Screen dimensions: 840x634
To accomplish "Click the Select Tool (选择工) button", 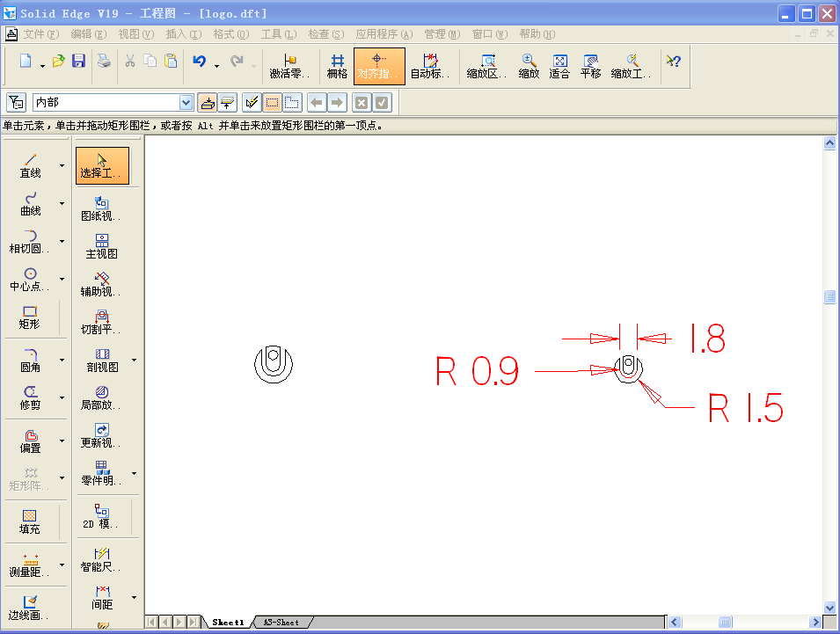I will click(102, 165).
